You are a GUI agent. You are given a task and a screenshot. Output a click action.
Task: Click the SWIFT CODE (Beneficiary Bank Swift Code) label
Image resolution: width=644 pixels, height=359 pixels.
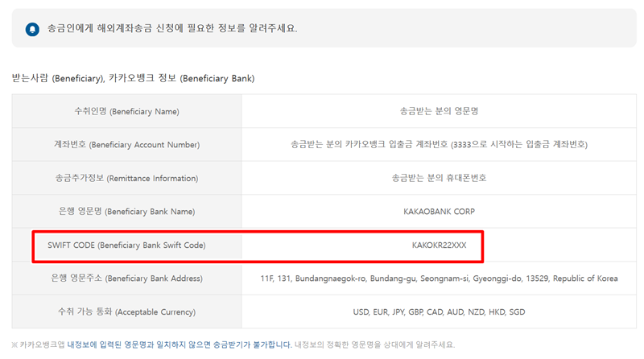[126, 246]
